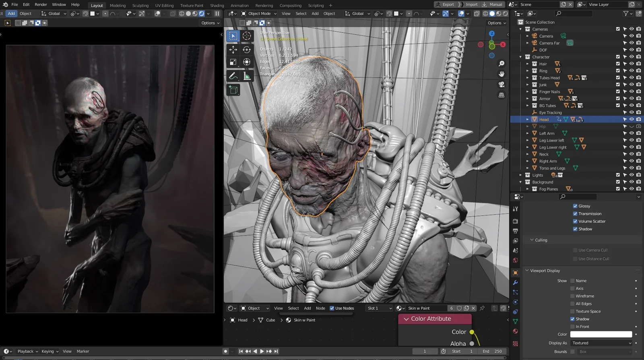Open the Render menu
Viewport: 644px width, 360px height.
[41, 4]
